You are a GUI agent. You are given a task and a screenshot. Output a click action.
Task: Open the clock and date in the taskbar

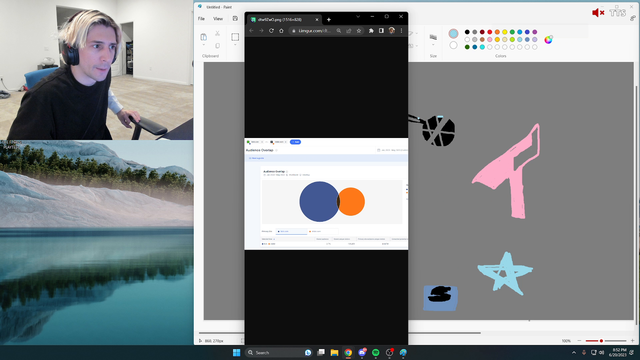pos(618,352)
